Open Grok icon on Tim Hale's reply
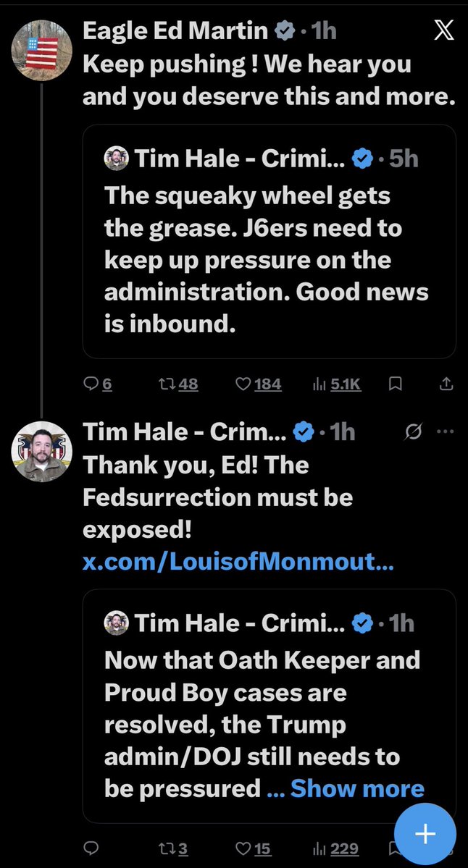Image resolution: width=468 pixels, height=868 pixels. [x=414, y=432]
